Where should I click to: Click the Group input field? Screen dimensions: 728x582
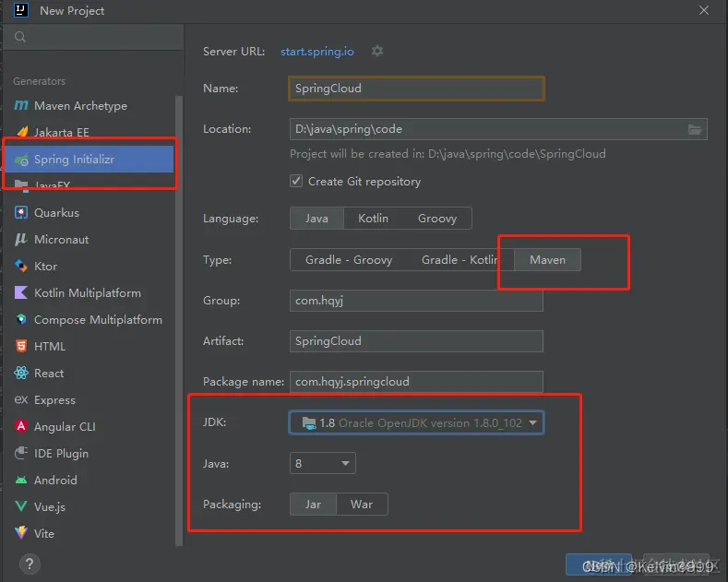(416, 301)
